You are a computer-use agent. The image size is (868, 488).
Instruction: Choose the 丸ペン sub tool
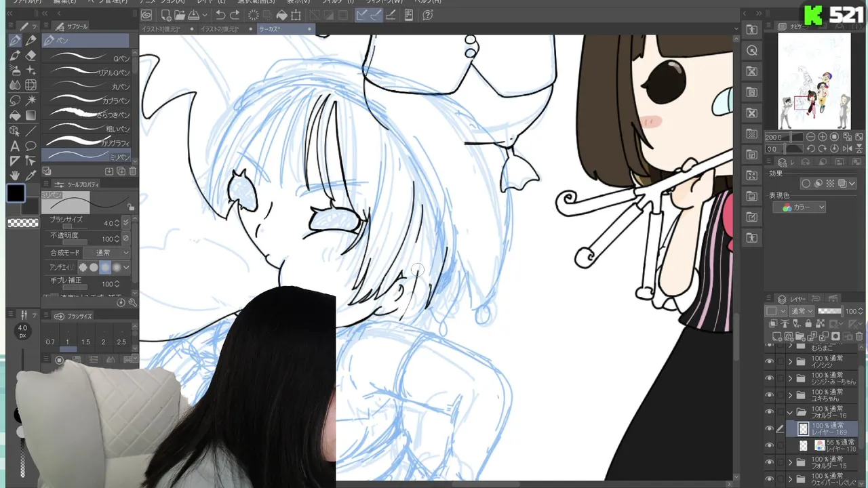(87, 87)
